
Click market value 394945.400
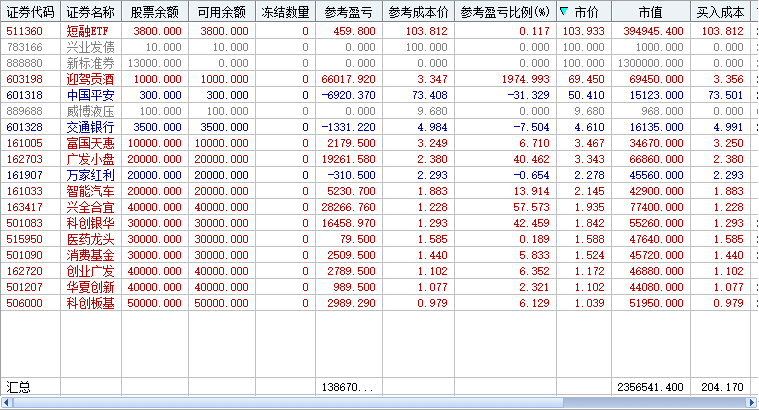tap(653, 31)
